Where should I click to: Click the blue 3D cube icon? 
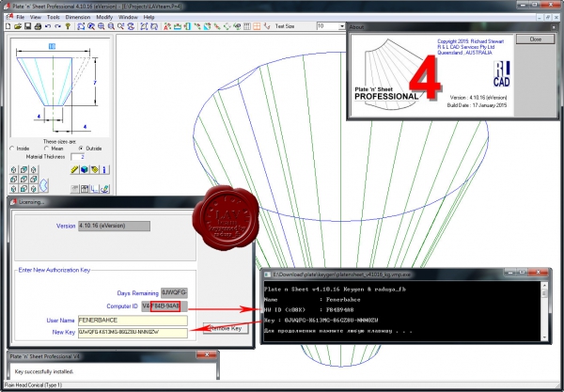(85, 169)
